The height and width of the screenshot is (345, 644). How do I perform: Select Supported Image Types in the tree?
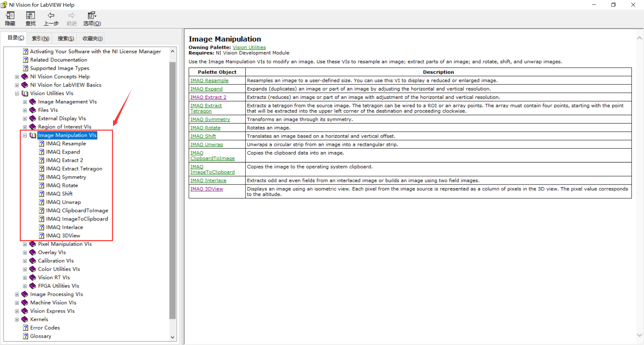click(x=60, y=68)
